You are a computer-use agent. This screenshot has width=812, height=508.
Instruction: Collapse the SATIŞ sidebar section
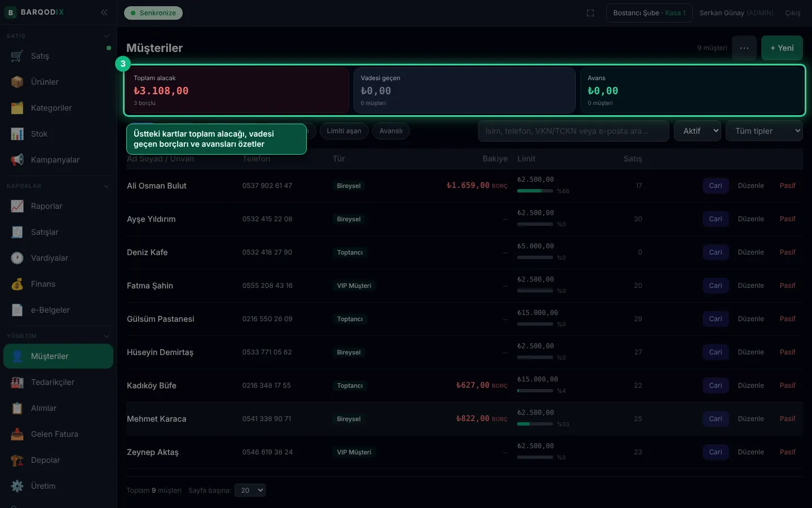coord(107,36)
